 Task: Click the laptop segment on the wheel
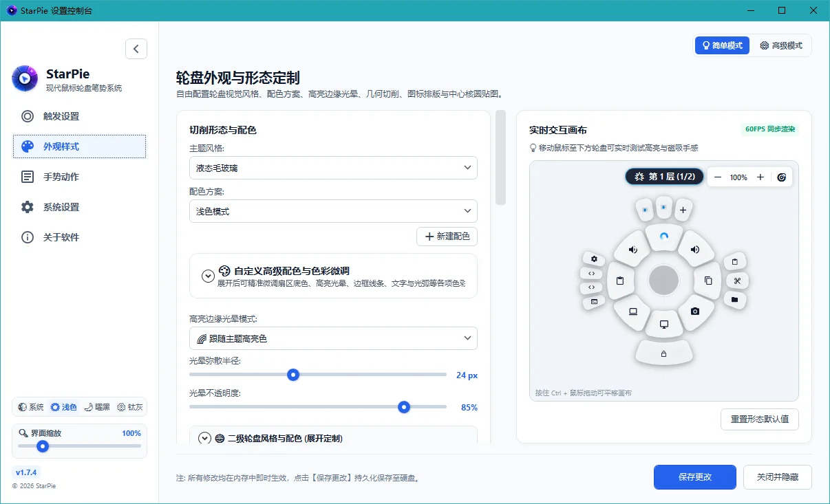coord(633,311)
